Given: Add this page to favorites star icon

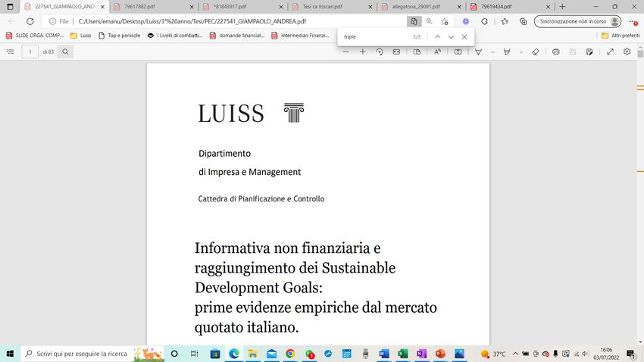Looking at the screenshot, I should tap(445, 21).
